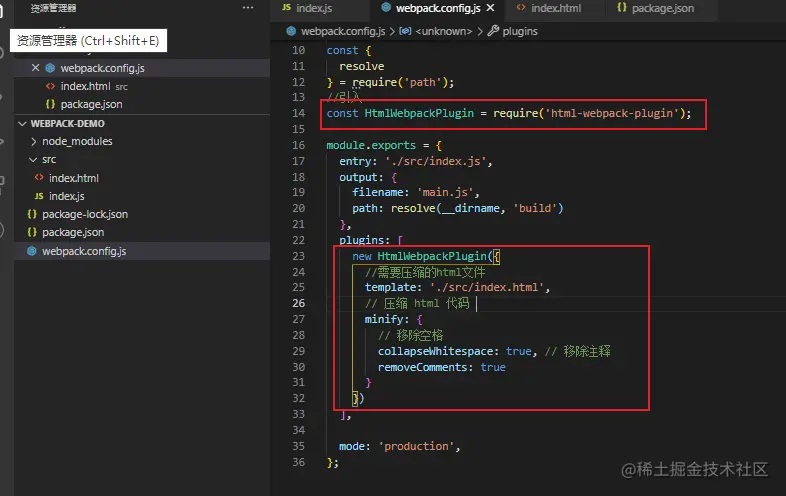Click 'build' string on line 20
786x496 pixels.
coord(535,208)
